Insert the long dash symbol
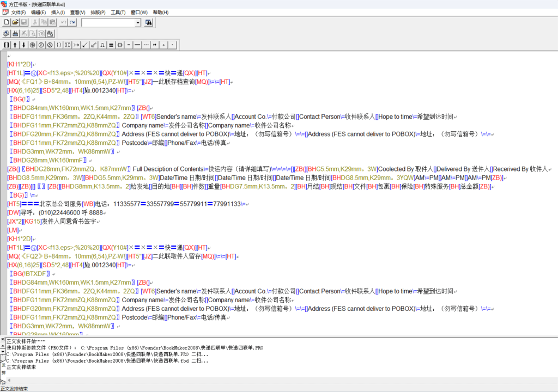558x392 pixels. click(x=137, y=45)
